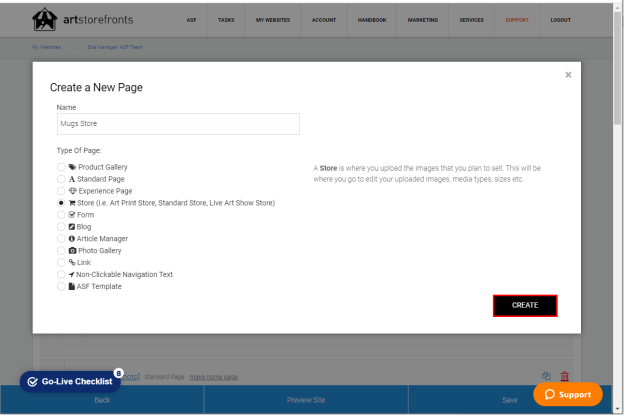Viewport: 624px width, 415px height.
Task: Open the Marketing menu item
Action: [423, 20]
